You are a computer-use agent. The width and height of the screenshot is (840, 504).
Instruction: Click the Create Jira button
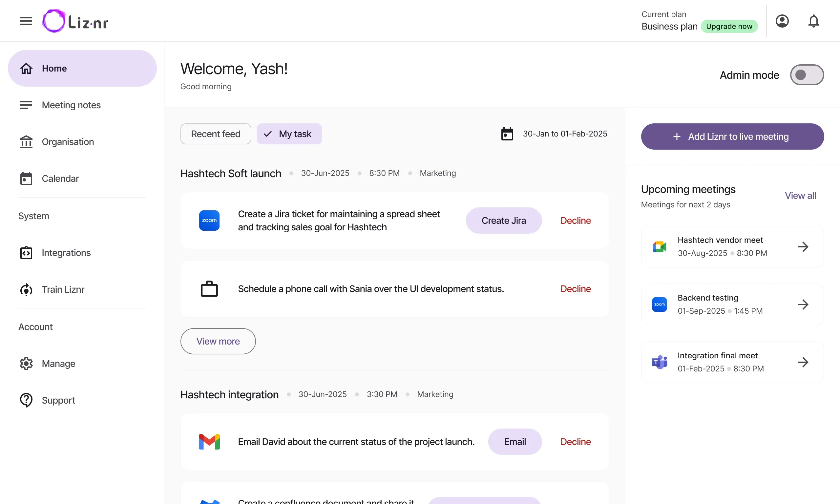(x=504, y=220)
